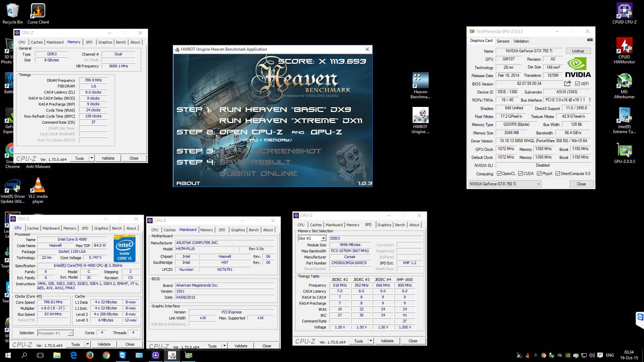
Task: Open the volume tray icon
Action: tap(592, 355)
